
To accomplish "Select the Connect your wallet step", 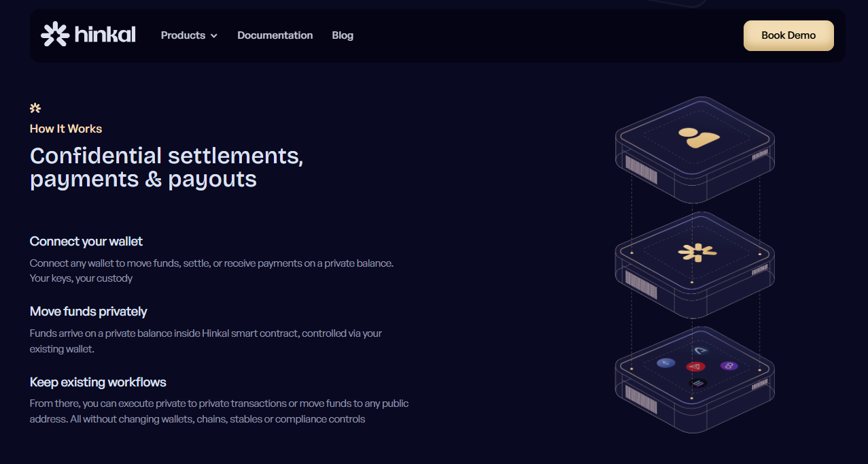I will coord(86,242).
